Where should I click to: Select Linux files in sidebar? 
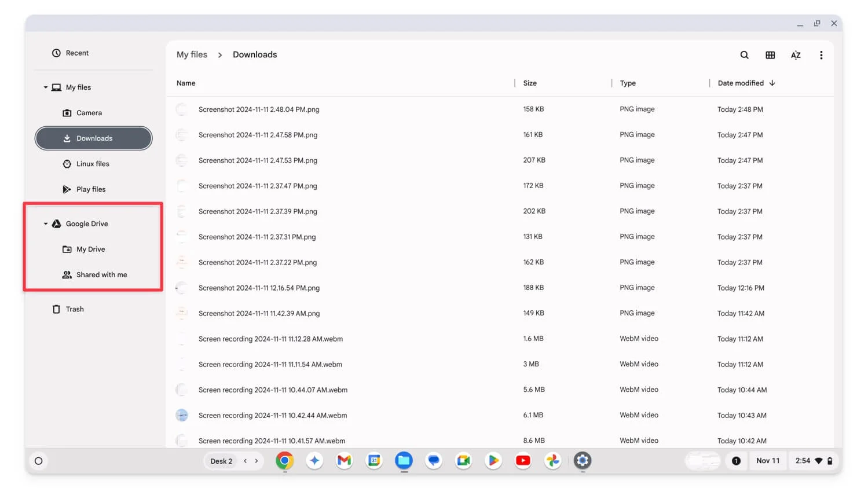(x=93, y=164)
